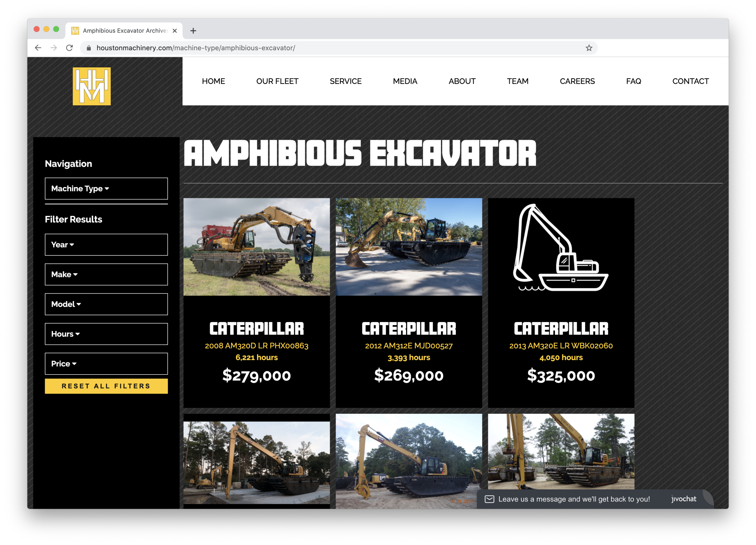Bookmark the page with the star icon

click(x=589, y=48)
